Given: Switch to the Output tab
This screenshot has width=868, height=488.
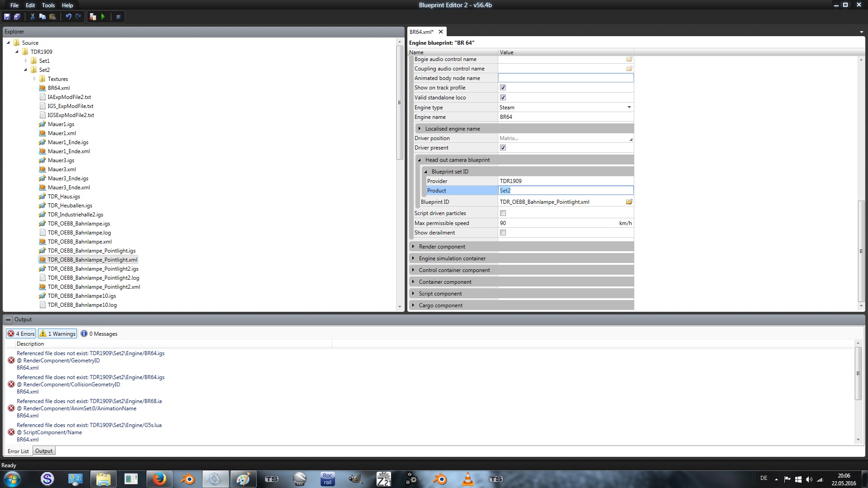Looking at the screenshot, I should [x=44, y=451].
